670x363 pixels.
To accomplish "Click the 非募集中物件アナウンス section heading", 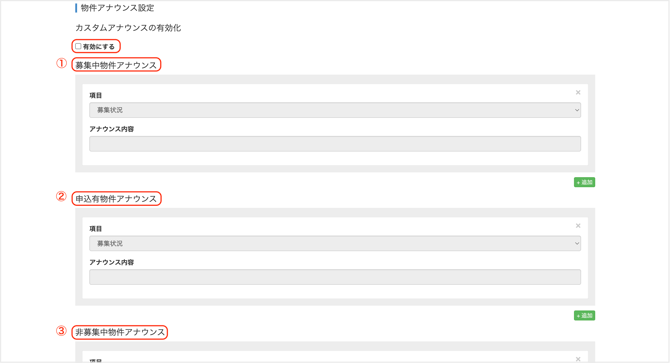I will [x=120, y=332].
